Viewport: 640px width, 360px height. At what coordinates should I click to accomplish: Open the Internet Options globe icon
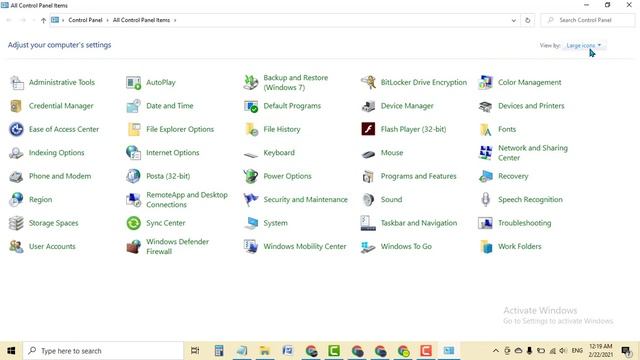click(133, 153)
